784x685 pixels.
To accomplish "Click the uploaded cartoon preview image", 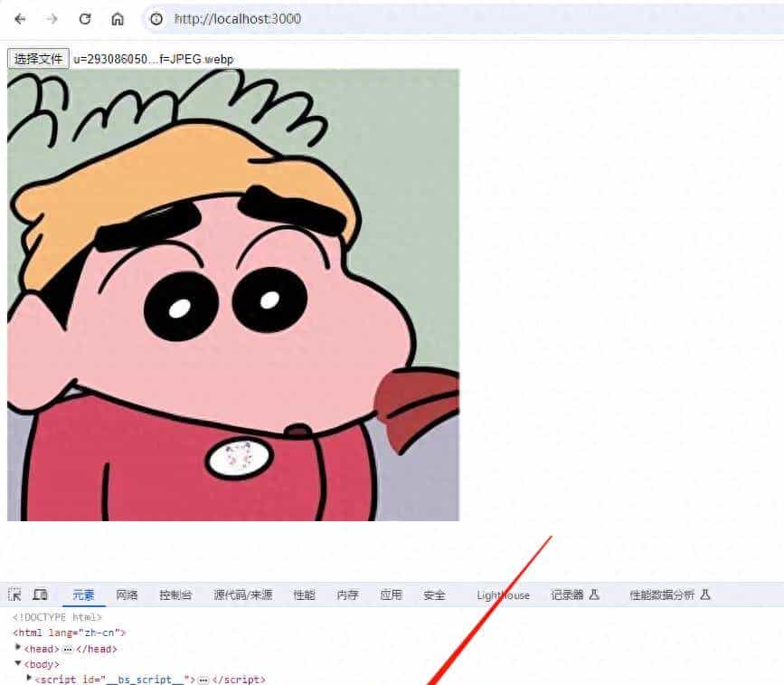I will click(233, 295).
